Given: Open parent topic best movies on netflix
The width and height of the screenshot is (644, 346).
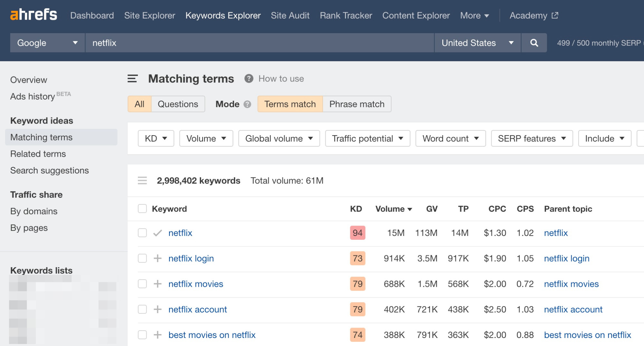Looking at the screenshot, I should pos(587,335).
